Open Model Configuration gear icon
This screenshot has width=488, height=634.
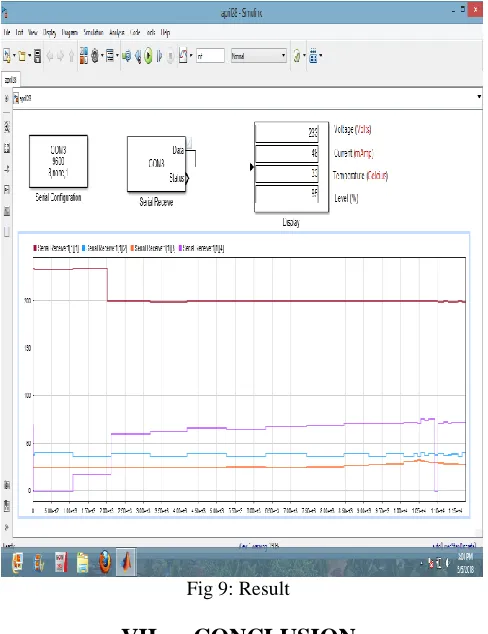[x=95, y=56]
